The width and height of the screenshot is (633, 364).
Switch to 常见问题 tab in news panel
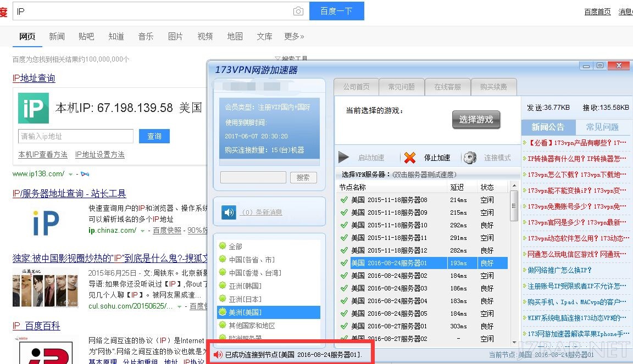[x=602, y=127]
